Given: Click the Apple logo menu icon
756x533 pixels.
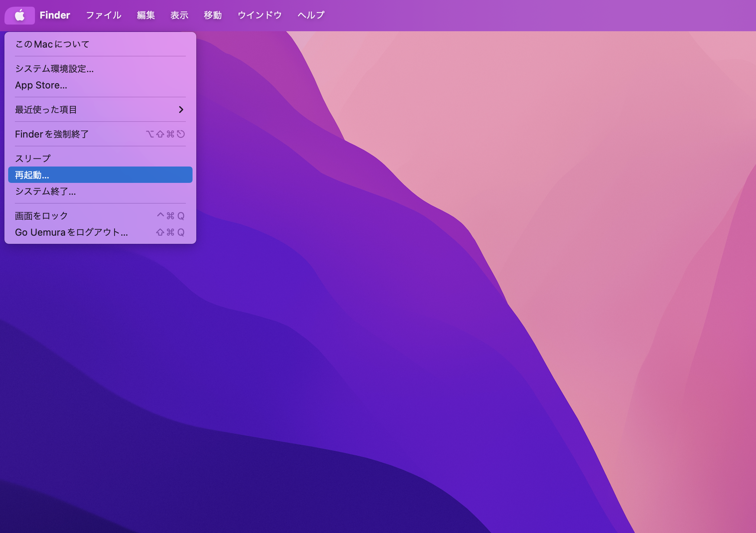Looking at the screenshot, I should click(20, 15).
